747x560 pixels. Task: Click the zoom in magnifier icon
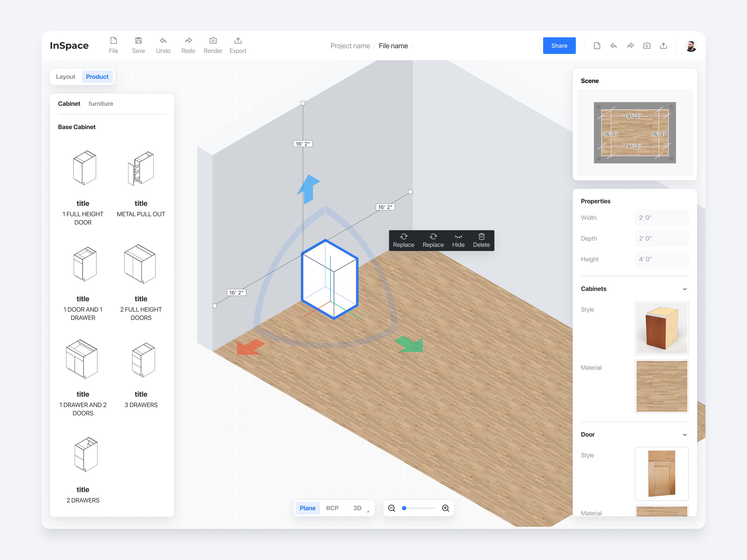(x=445, y=508)
